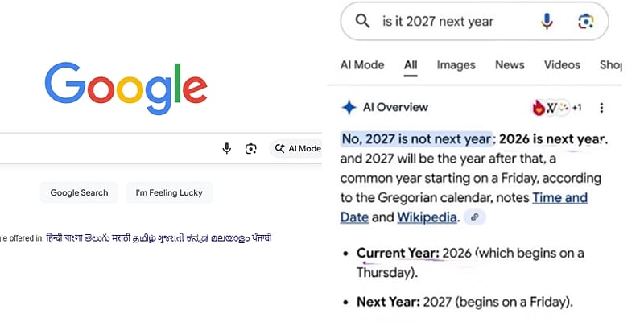The width and height of the screenshot is (644, 322).
Task: Open the AI Overview three-dot menu
Action: coord(601,108)
